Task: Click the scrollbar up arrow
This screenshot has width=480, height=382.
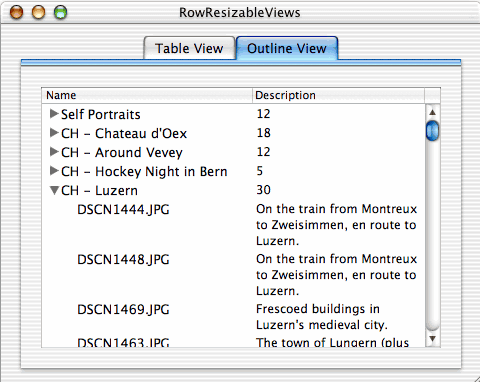Action: 432,112
